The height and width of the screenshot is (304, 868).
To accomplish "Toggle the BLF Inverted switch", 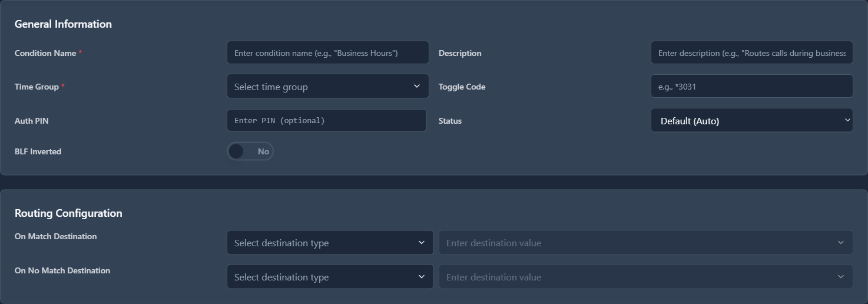I will coord(250,151).
